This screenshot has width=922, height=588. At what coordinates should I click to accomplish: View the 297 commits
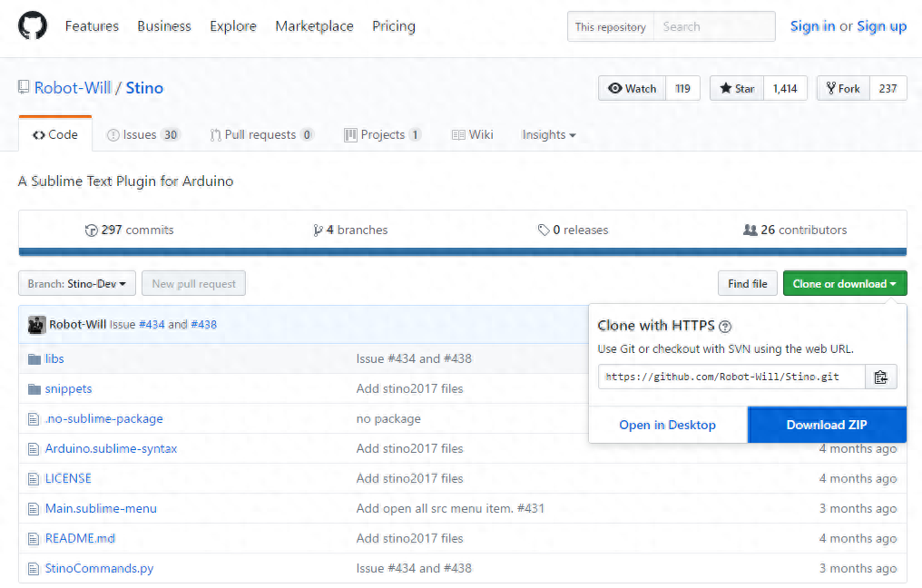[x=130, y=230]
